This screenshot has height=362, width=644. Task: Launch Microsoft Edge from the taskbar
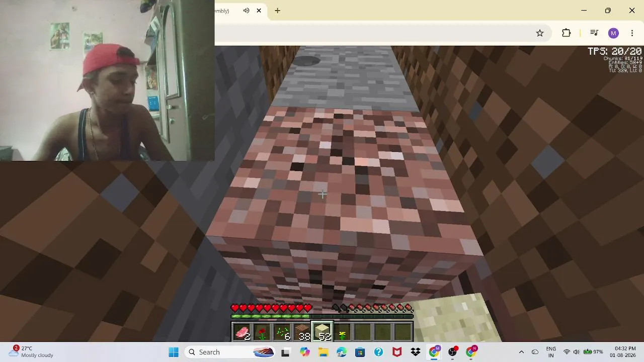pyautogui.click(x=342, y=352)
